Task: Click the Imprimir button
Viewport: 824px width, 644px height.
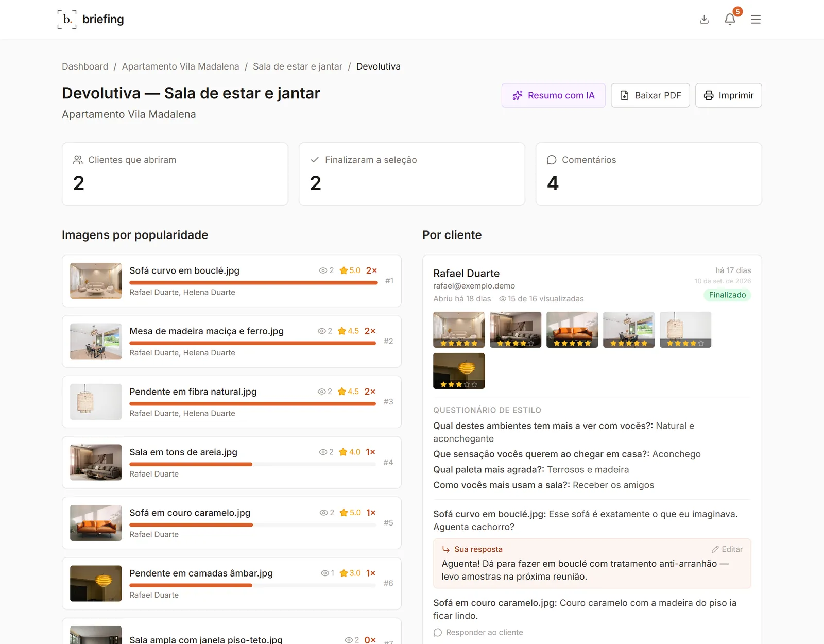Action: point(729,95)
